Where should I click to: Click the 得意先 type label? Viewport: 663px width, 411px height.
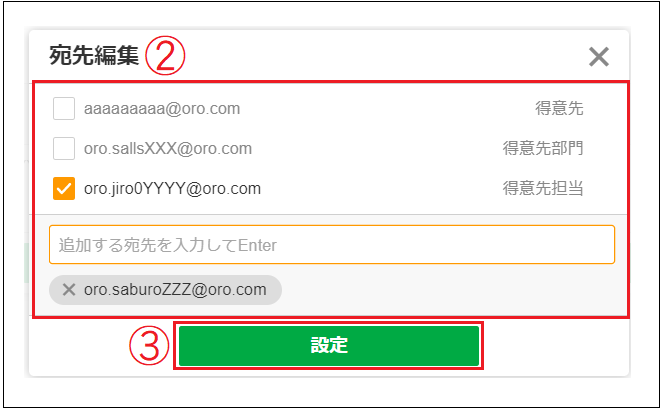559,108
